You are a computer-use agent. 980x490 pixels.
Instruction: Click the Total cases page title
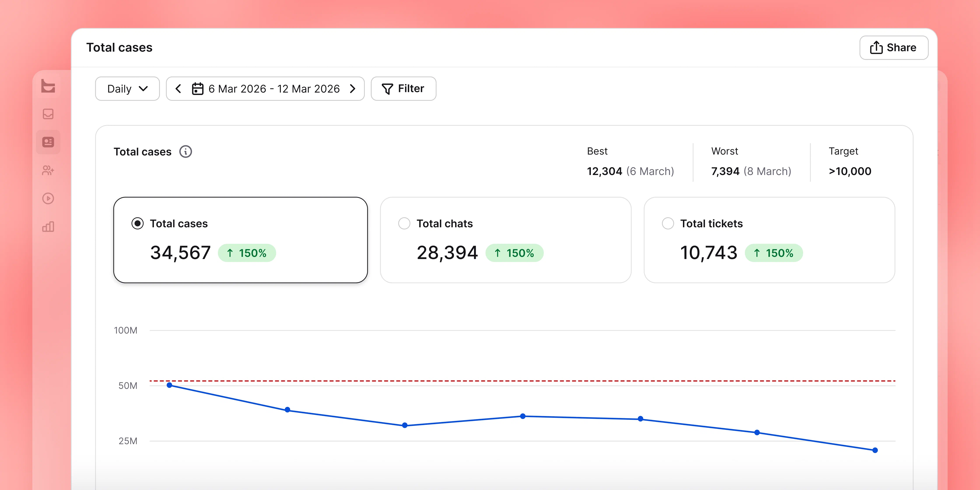pyautogui.click(x=119, y=47)
